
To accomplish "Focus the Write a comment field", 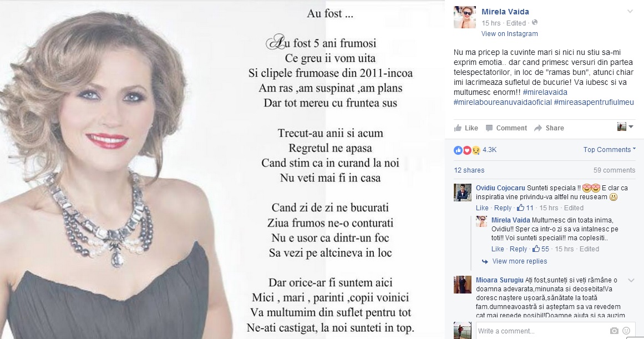I will pos(542,331).
